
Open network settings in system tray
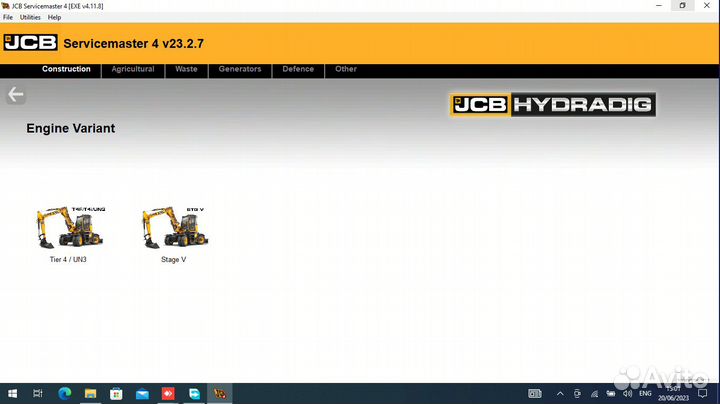594,393
